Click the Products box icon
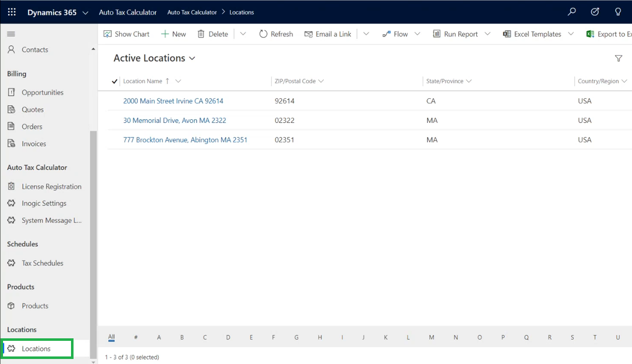 [12, 306]
